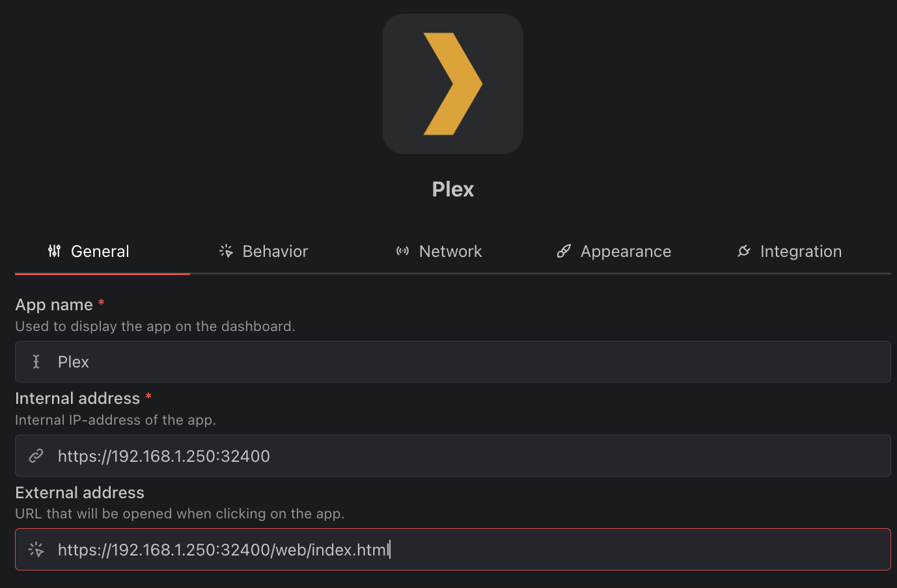Click the click icon in External address field

(x=36, y=550)
